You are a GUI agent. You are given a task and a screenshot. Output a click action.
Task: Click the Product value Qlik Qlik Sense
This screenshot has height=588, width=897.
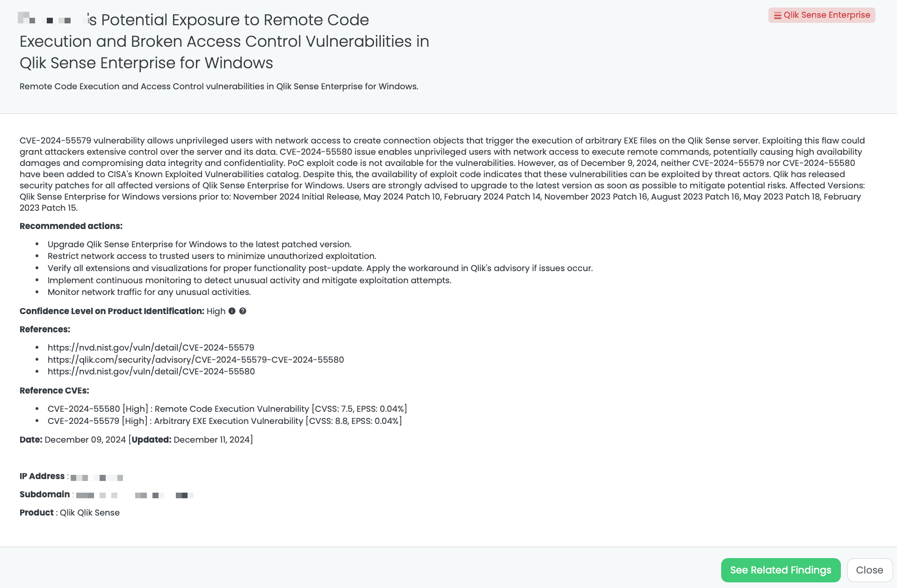(90, 513)
